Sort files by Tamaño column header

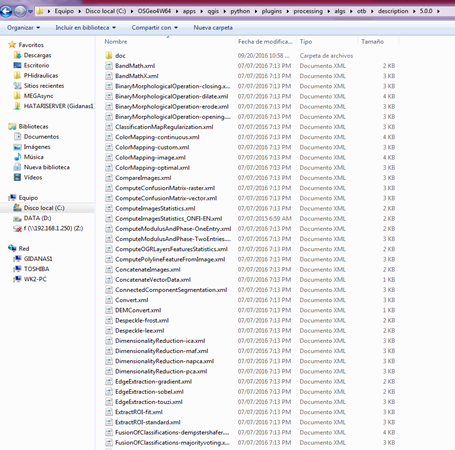coord(372,41)
